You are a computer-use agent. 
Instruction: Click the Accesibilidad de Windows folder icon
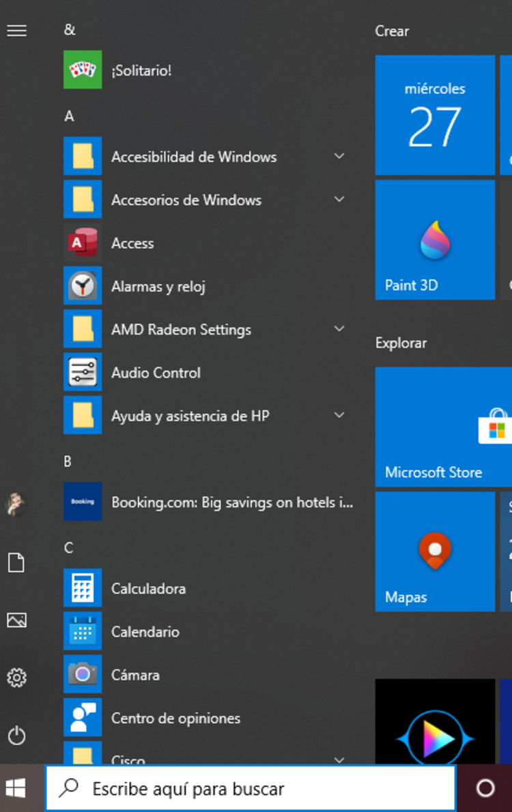point(83,156)
